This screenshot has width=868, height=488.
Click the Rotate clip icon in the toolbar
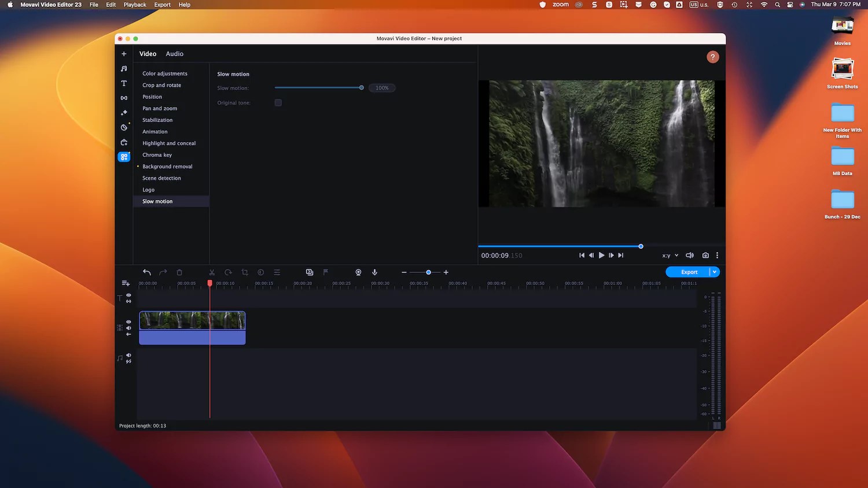click(x=228, y=272)
